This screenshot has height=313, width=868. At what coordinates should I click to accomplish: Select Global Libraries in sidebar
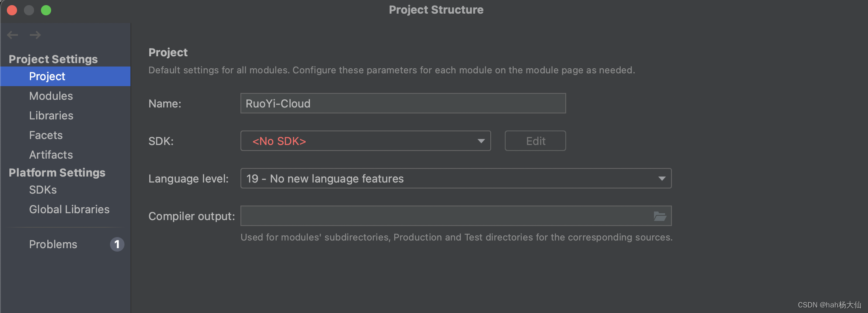tap(69, 209)
